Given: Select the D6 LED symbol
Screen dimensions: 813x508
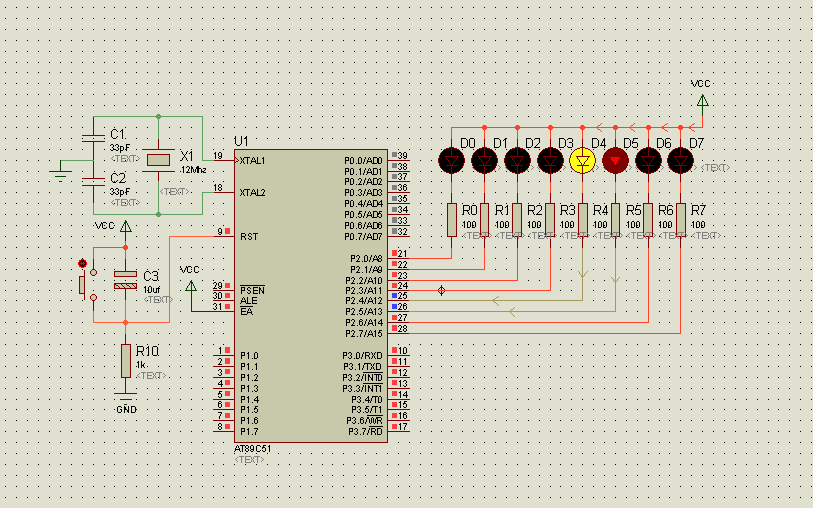Looking at the screenshot, I should tap(648, 161).
